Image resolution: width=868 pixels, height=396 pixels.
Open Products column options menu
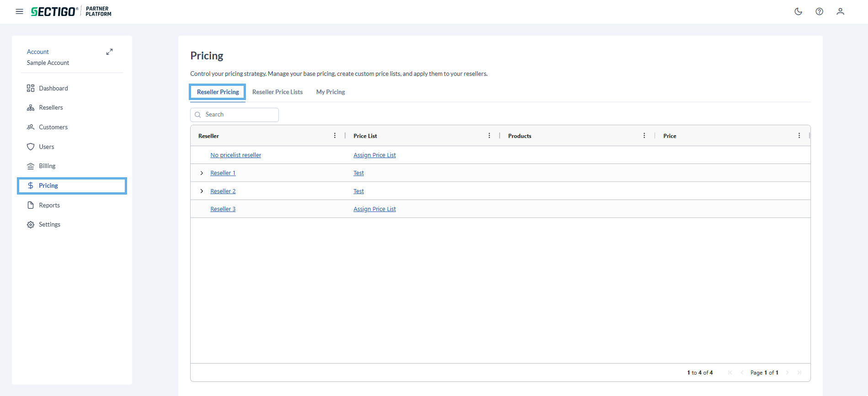644,136
